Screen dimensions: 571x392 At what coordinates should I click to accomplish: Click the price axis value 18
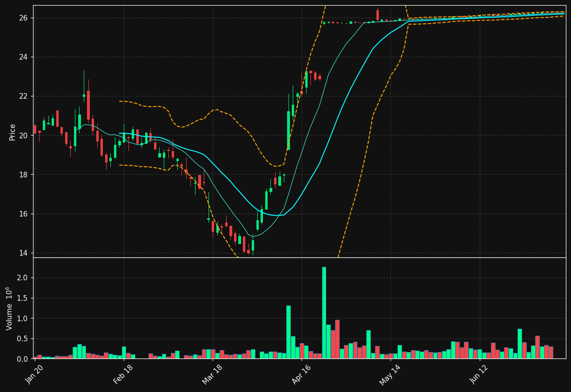point(23,175)
